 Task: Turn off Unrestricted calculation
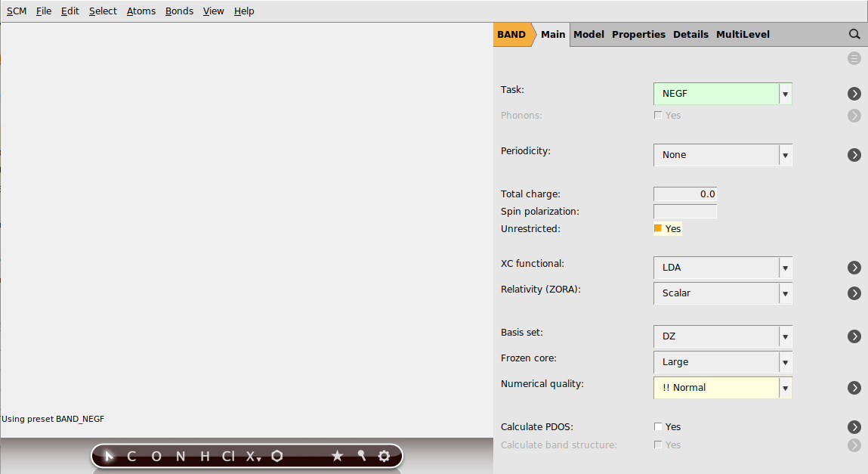(x=657, y=228)
